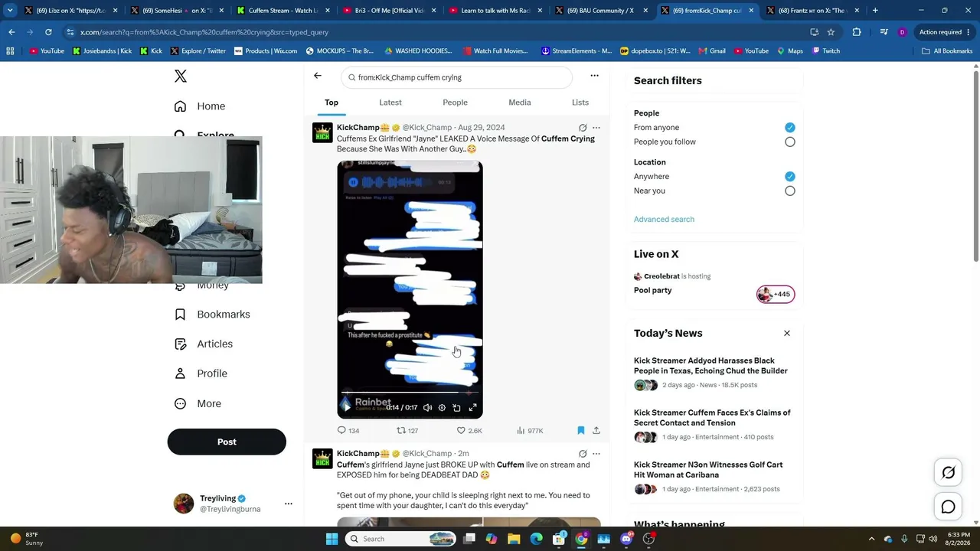Image resolution: width=980 pixels, height=551 pixels.
Task: Remove bookmark from the Aug 29 post
Action: (x=580, y=431)
